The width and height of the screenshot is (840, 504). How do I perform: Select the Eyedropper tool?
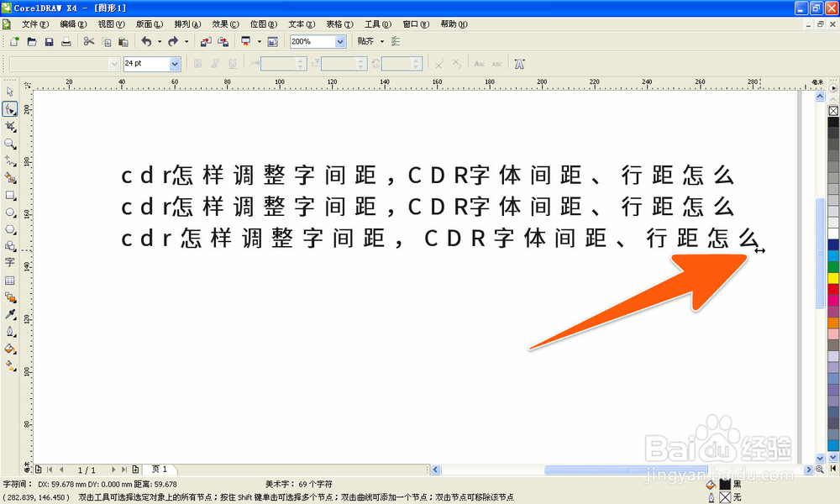click(9, 314)
